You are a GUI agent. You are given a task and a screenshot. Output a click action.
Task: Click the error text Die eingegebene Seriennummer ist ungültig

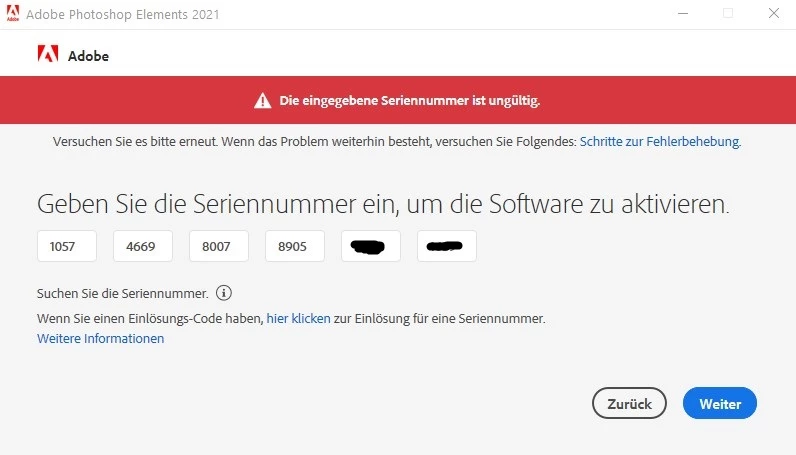tap(410, 101)
